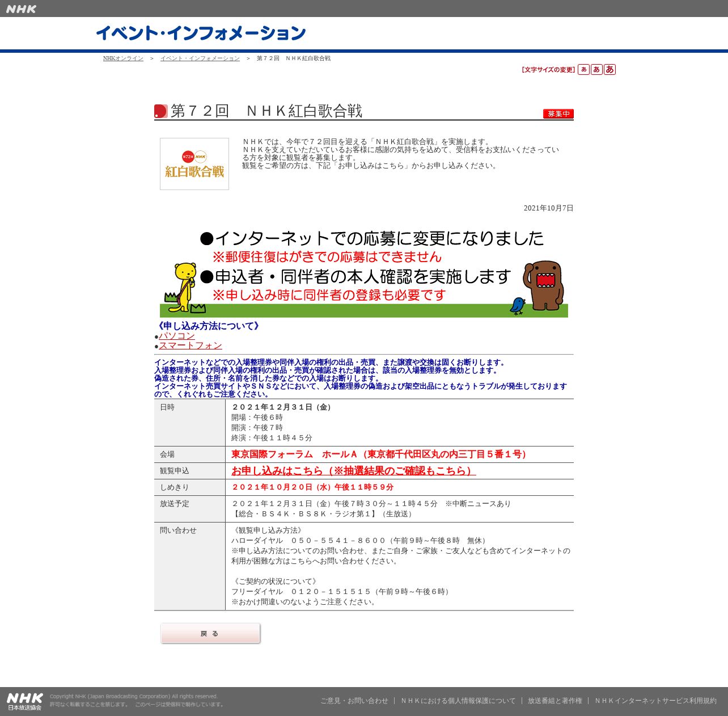Click the 放送予定 row label
The height and width of the screenshot is (716, 728).
coord(175,504)
